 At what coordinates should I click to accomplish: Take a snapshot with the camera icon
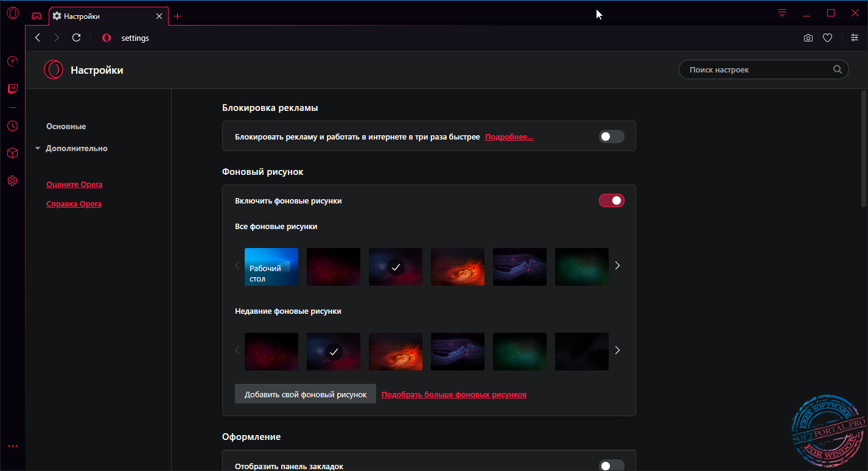808,38
